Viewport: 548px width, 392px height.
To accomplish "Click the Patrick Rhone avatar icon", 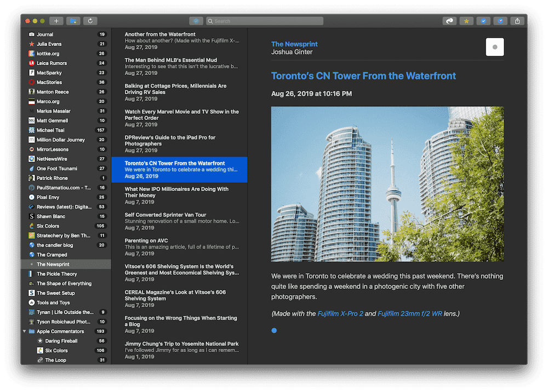I will pos(31,178).
